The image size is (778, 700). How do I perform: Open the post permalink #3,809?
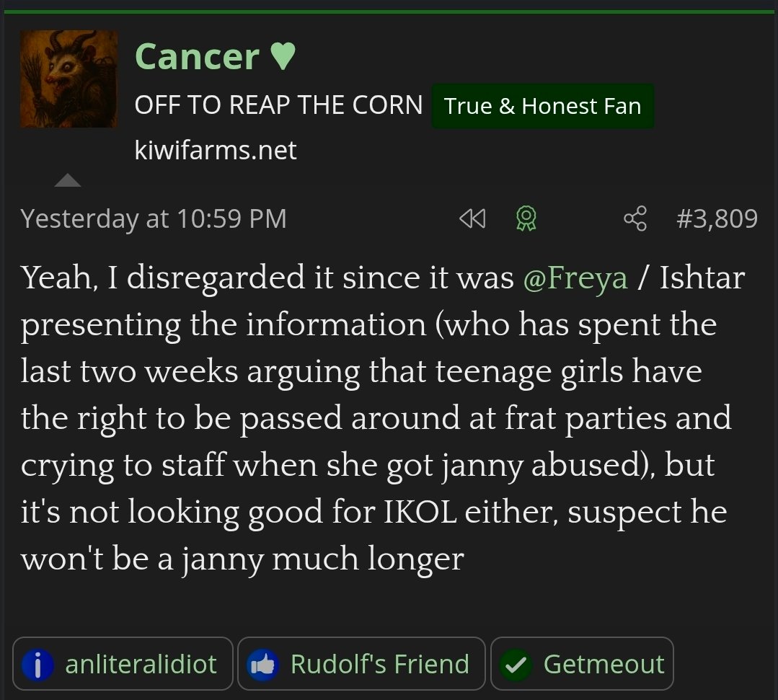click(717, 218)
